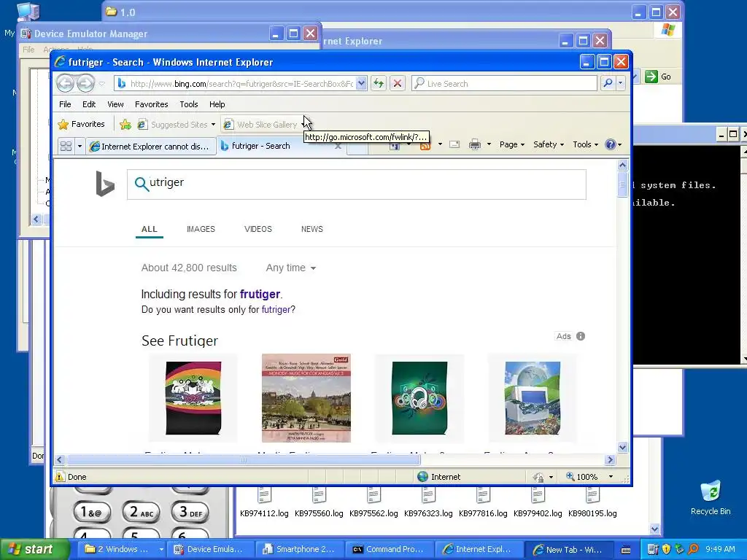This screenshot has height=560, width=747.
Task: Click the Bing logo on the page
Action: [x=105, y=183]
